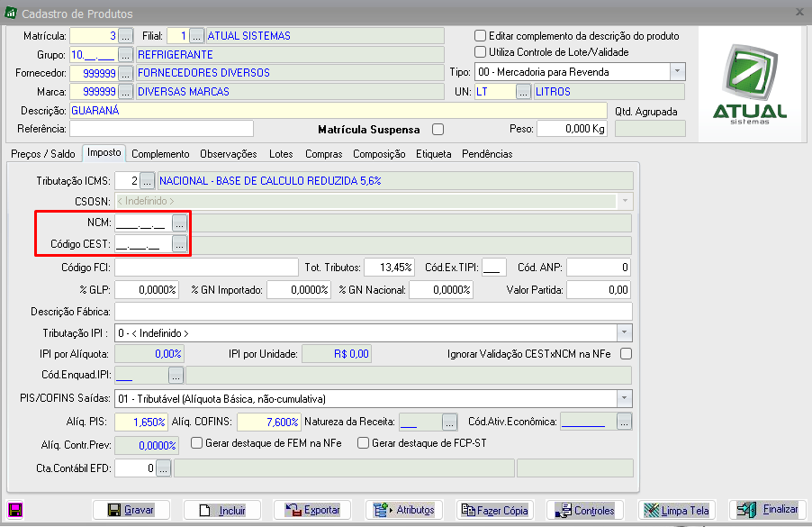812x527 pixels.
Task: Click the Fazer Cópia button
Action: [x=494, y=510]
